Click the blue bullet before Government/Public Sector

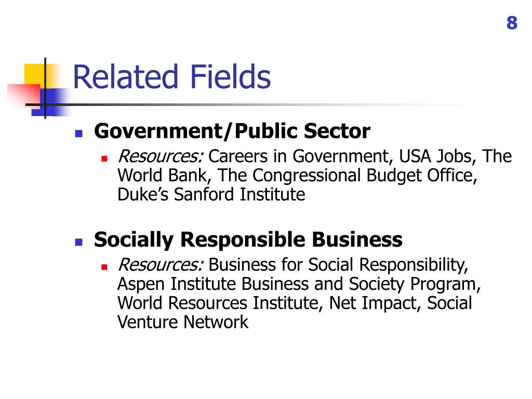79,133
